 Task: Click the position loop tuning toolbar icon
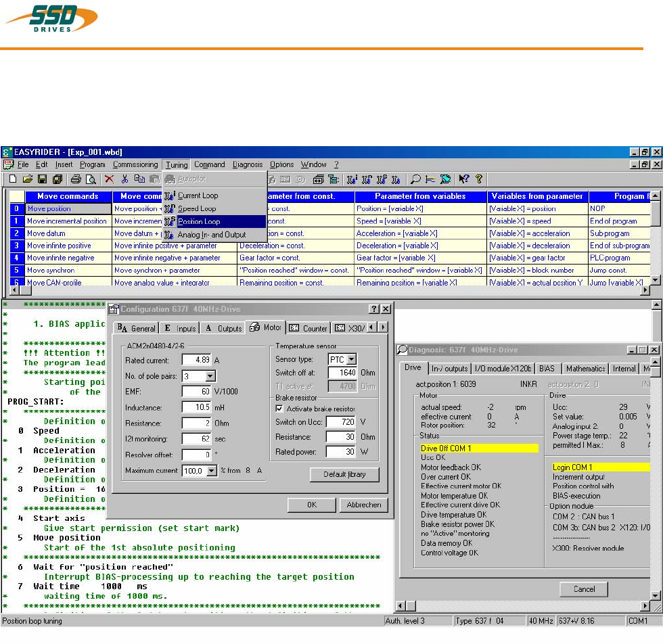pos(382,179)
